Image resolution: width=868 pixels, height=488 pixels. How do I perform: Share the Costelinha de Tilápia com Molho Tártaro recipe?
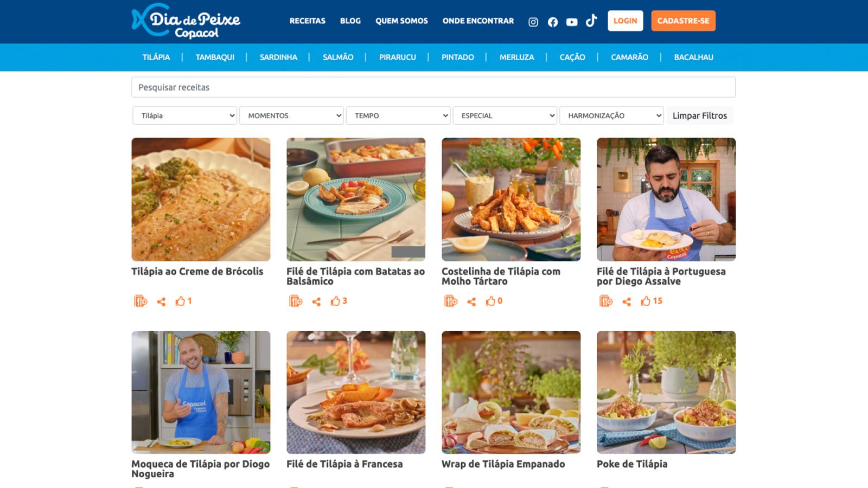click(471, 301)
